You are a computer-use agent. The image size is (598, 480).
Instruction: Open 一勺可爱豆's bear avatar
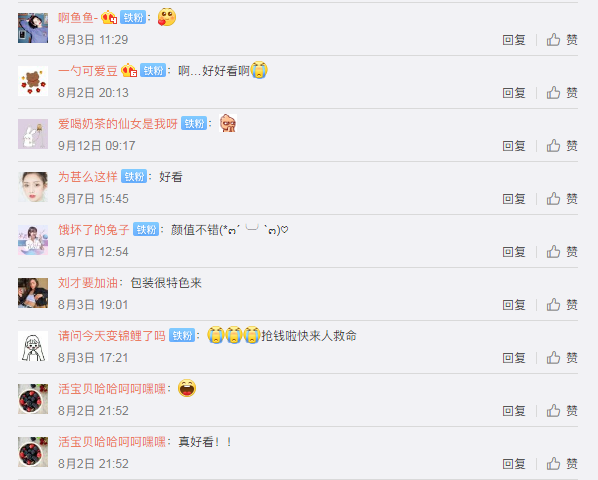(33, 81)
